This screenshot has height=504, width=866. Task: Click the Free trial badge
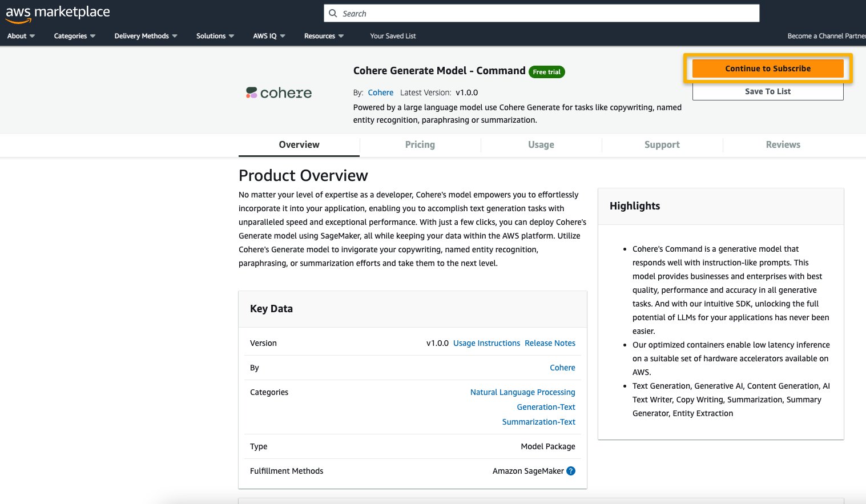(x=547, y=72)
